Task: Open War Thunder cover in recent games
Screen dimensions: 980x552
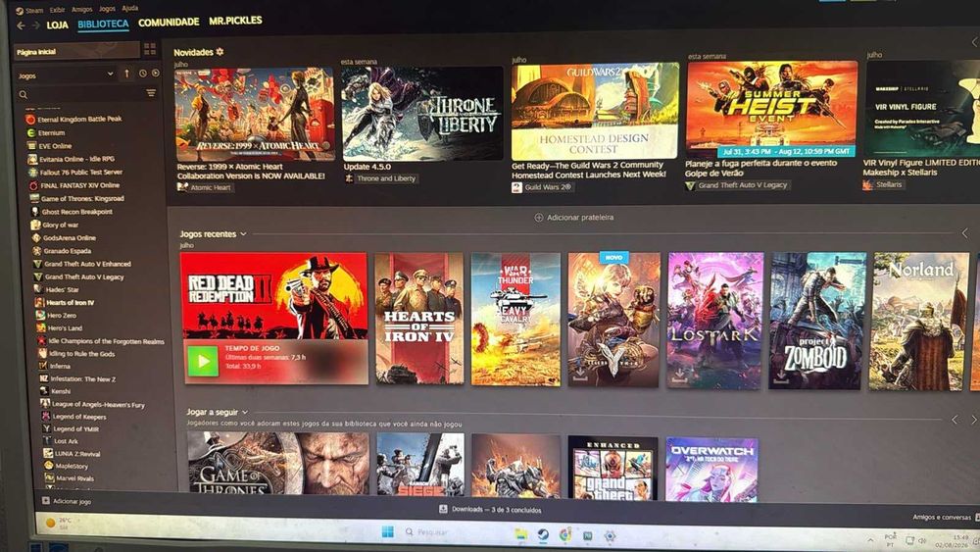Action: point(515,319)
